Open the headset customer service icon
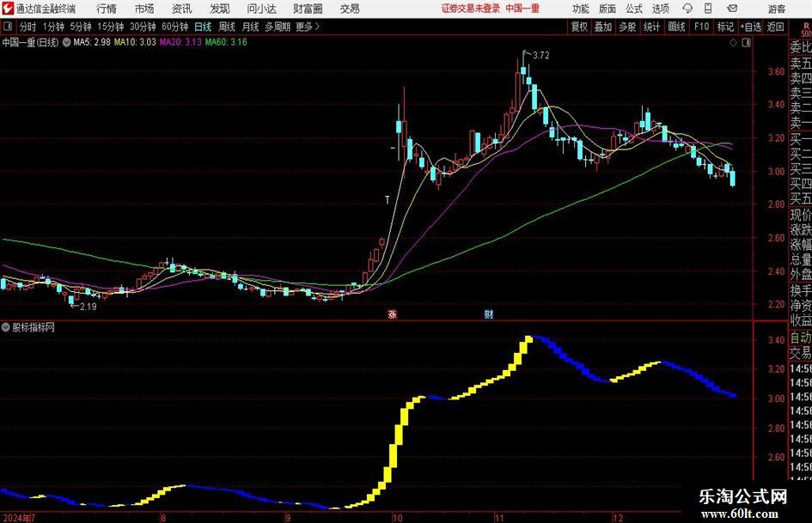This screenshot has height=523, width=812. (x=687, y=9)
